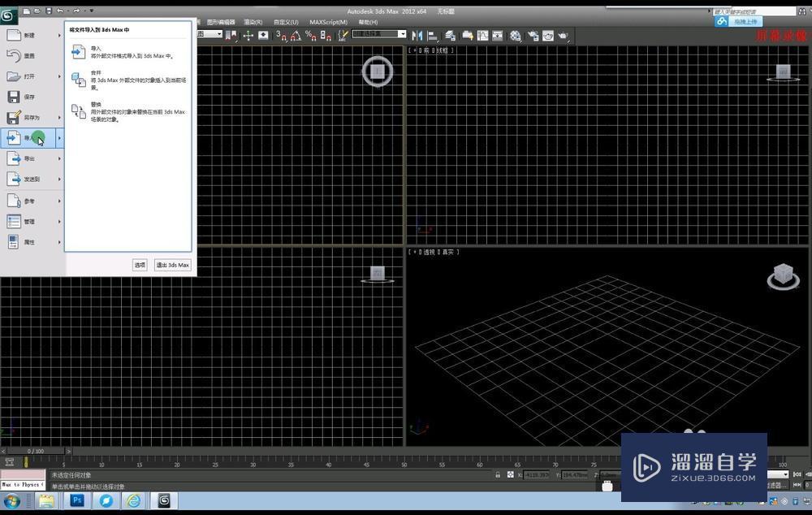Viewport: 812px width, 515px height.
Task: Expand the 另存为 (Save As) submenu arrow
Action: coord(59,118)
